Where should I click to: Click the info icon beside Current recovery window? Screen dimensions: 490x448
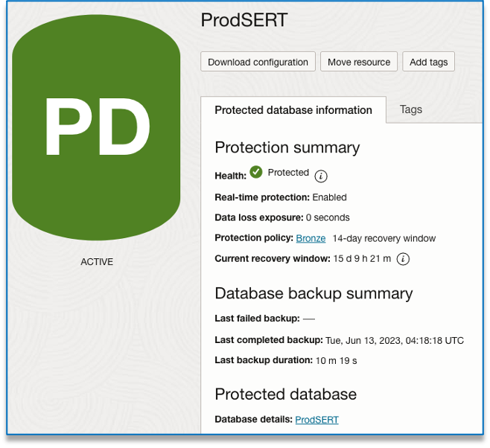403,259
